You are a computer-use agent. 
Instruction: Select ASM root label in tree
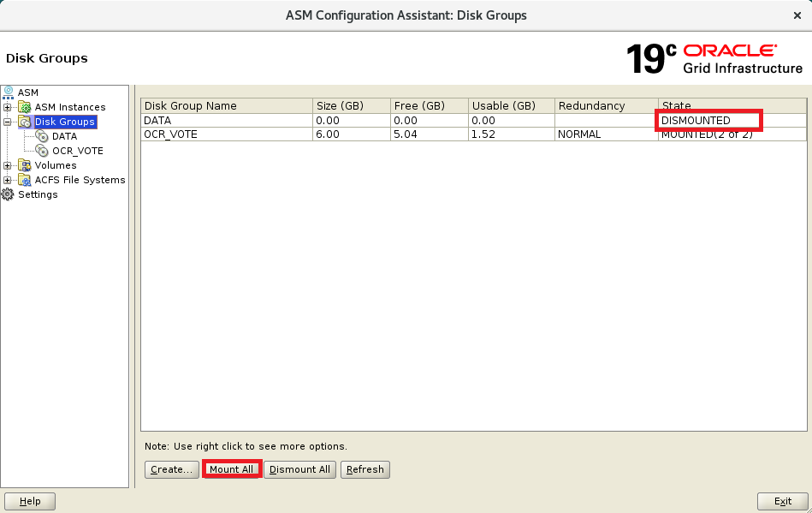(x=28, y=92)
